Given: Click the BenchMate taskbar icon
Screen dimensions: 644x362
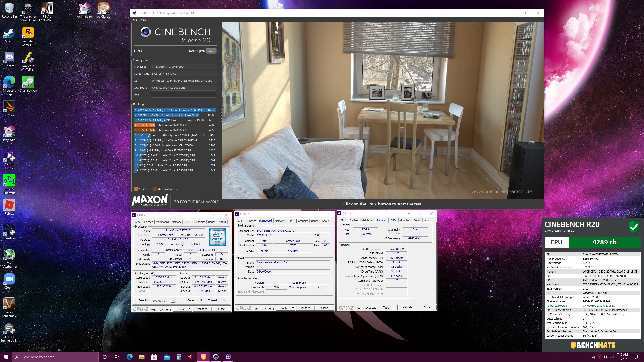Looking at the screenshot, I should pyautogui.click(x=203, y=357).
